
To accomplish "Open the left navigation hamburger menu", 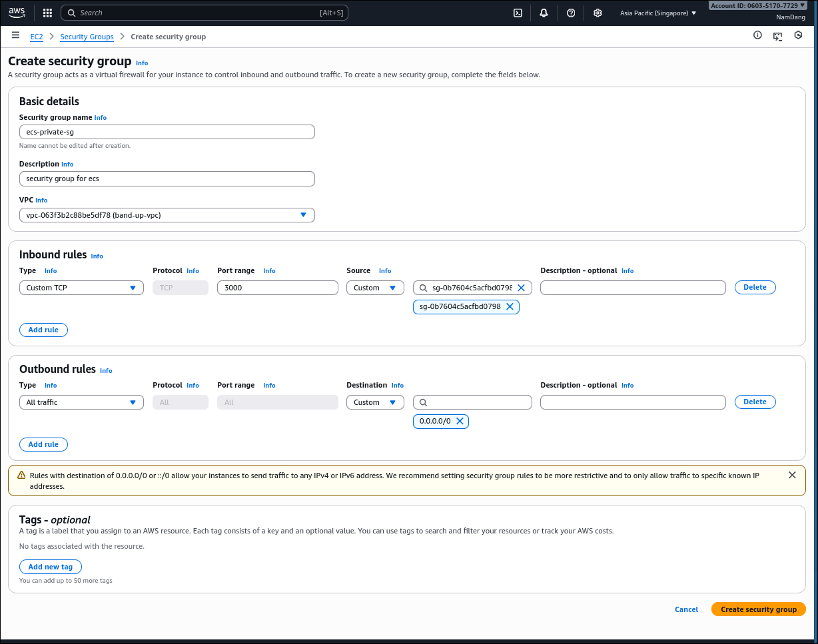I will (15, 35).
